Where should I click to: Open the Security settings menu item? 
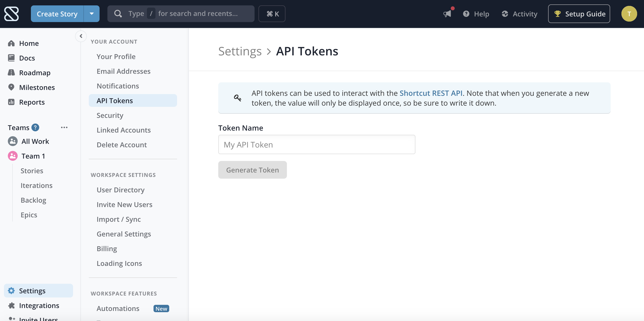point(110,115)
